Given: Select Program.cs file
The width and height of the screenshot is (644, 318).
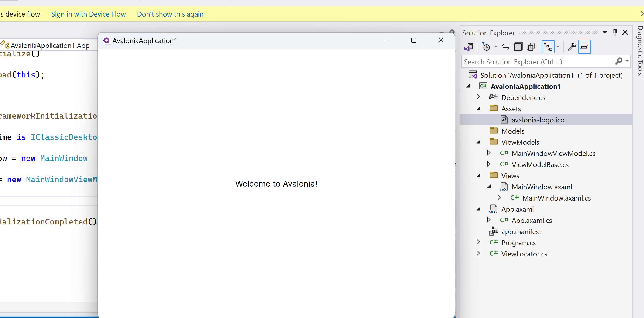Looking at the screenshot, I should point(518,243).
